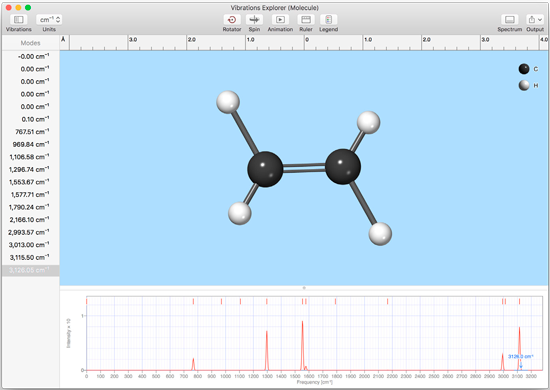Toggle the Spectrum panel

510,20
